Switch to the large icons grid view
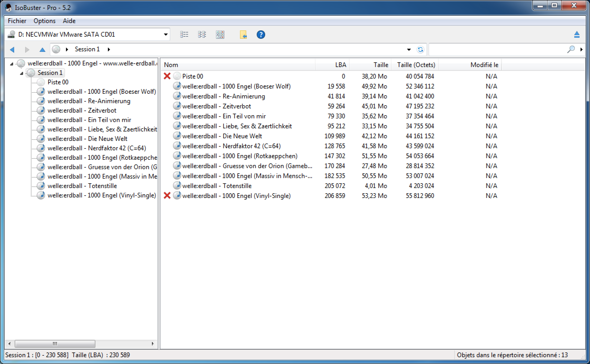The width and height of the screenshot is (590, 364). click(x=220, y=35)
